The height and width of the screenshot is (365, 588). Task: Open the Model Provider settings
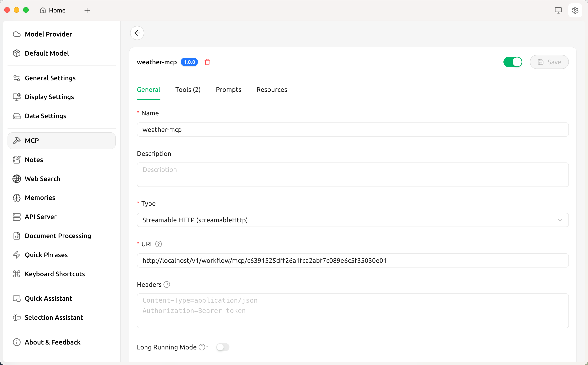pos(48,34)
